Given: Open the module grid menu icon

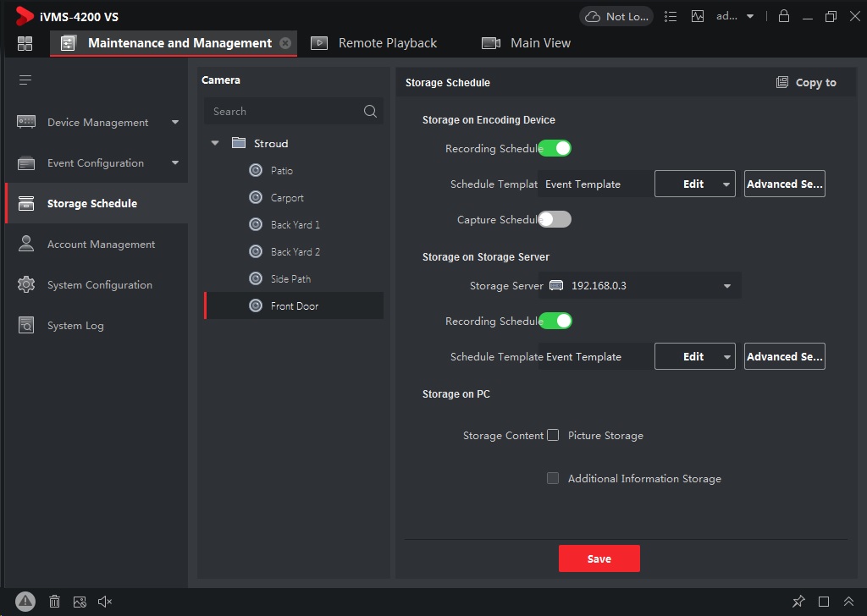Looking at the screenshot, I should tap(25, 43).
